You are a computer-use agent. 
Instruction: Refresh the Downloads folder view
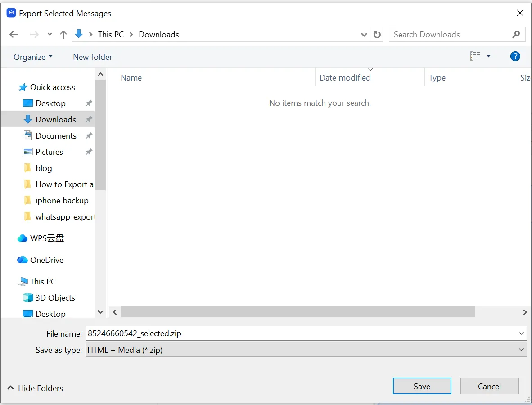pyautogui.click(x=377, y=35)
